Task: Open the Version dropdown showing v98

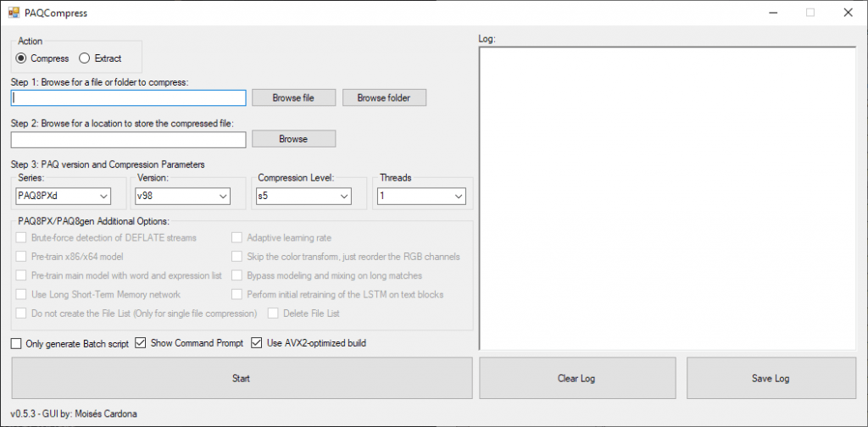Action: point(183,196)
